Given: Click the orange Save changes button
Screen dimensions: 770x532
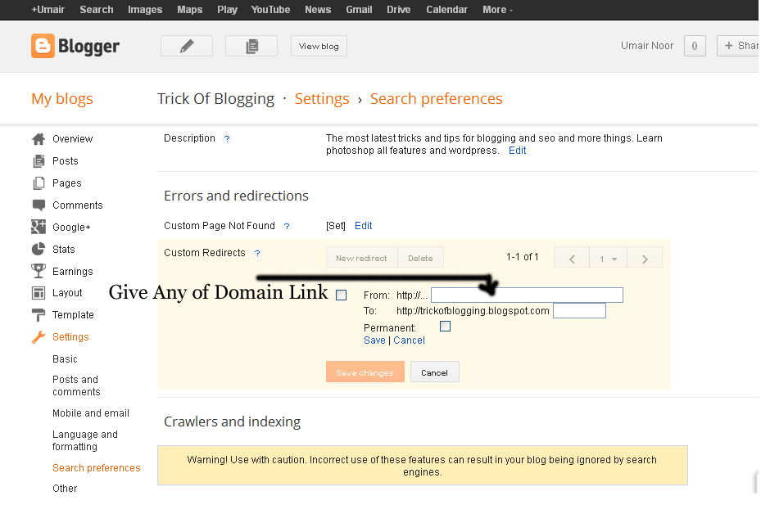Looking at the screenshot, I should click(x=365, y=372).
